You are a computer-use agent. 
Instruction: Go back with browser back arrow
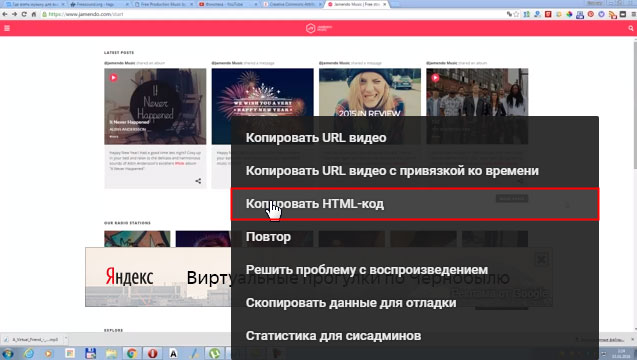pos(5,14)
